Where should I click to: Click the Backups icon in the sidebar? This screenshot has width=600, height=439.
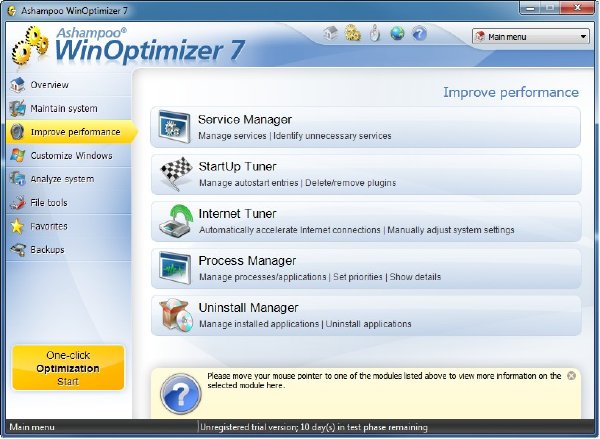tap(18, 250)
